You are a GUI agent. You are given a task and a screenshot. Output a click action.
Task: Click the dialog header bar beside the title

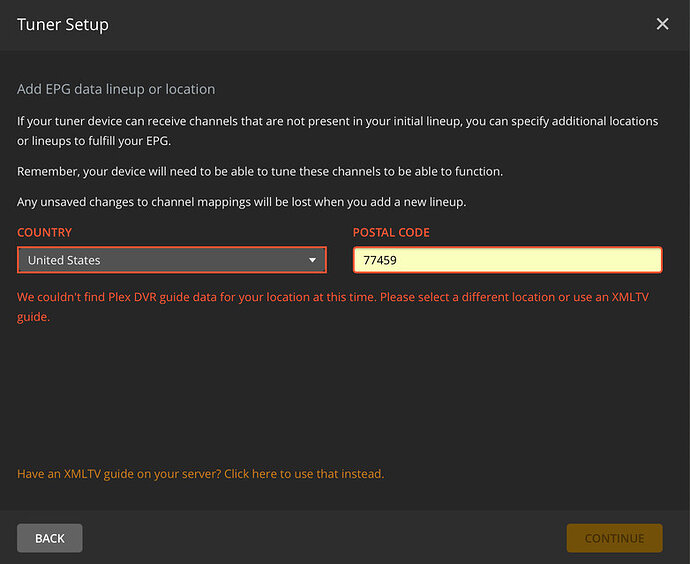click(380, 24)
